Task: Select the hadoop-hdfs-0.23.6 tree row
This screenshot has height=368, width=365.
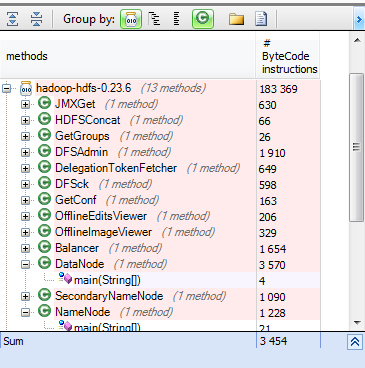Action: [x=160, y=88]
